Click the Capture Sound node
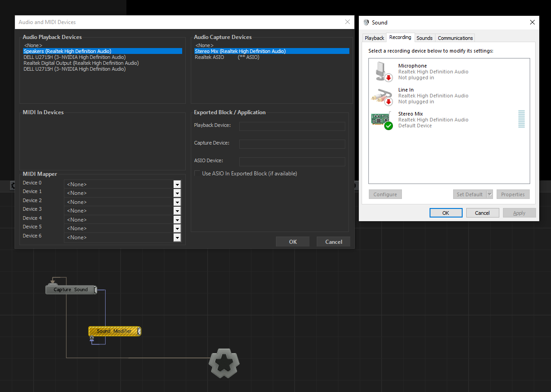Viewport: 551px width, 392px height. pyautogui.click(x=71, y=290)
